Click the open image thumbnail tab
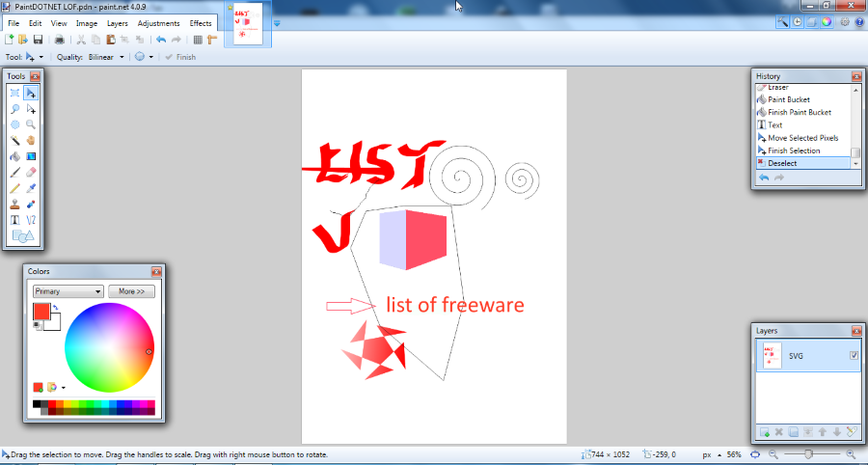This screenshot has width=868, height=465. pos(248,24)
